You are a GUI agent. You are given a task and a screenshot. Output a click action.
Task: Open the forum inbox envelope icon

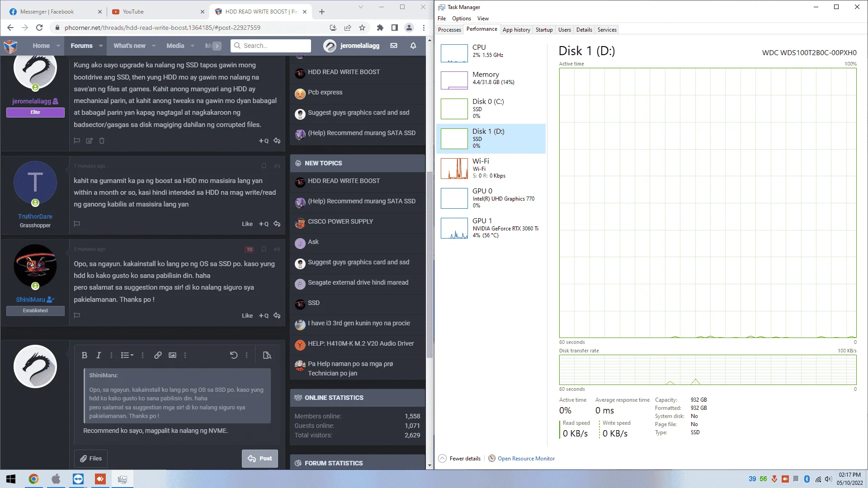394,46
